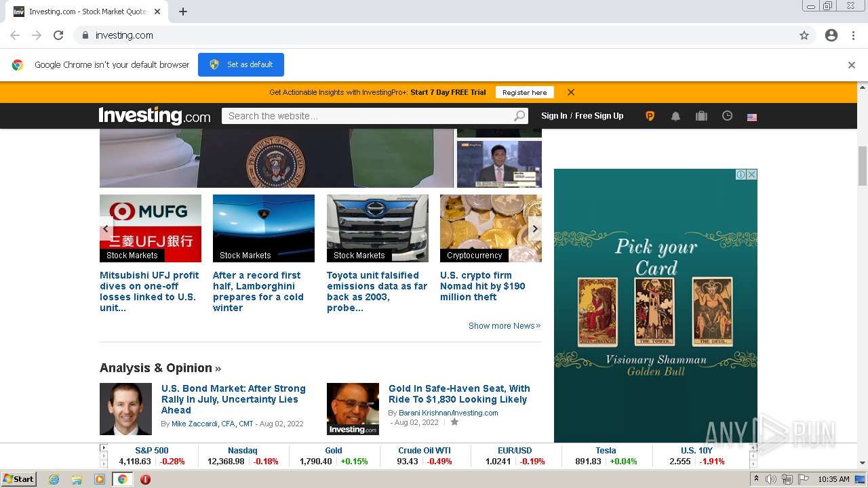Save Gold article with star icon
This screenshot has height=488, width=868.
point(454,422)
